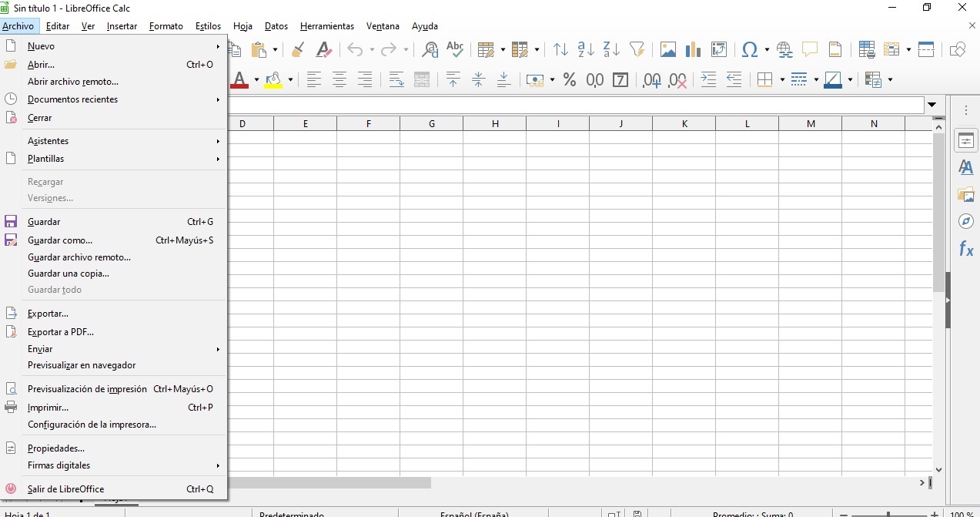Click Merge and Center Cells icon
980x517 pixels.
pos(422,79)
